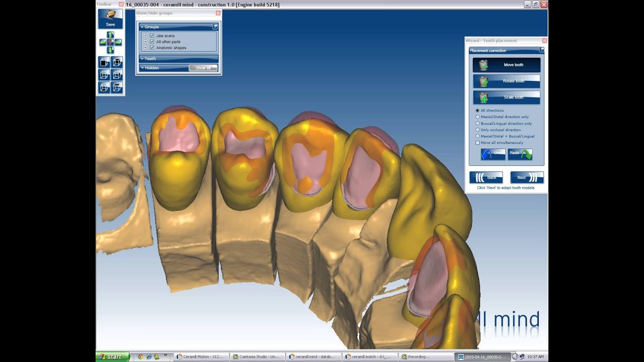Select the middle-row right wireframe view cube
The height and width of the screenshot is (362, 644).
point(117,75)
